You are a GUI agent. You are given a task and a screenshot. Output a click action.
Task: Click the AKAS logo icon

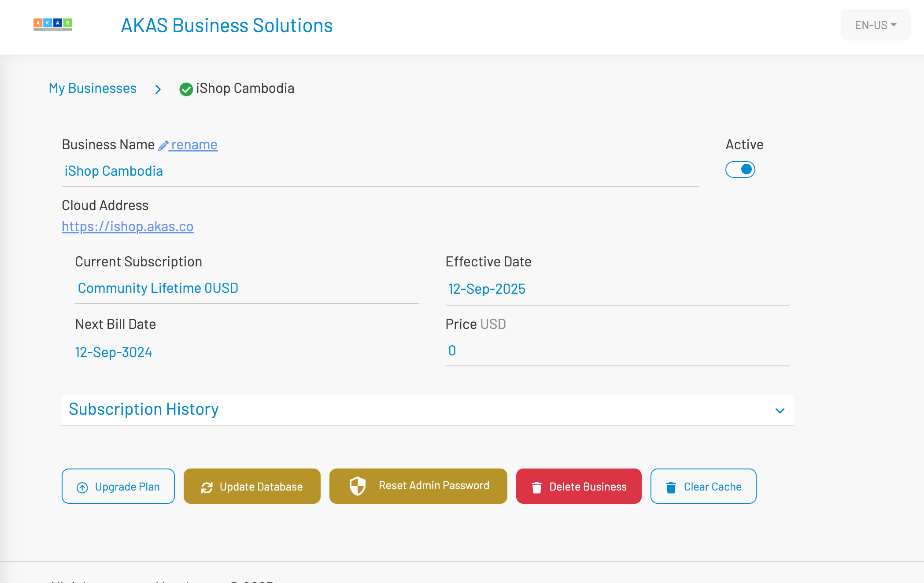pos(53,24)
